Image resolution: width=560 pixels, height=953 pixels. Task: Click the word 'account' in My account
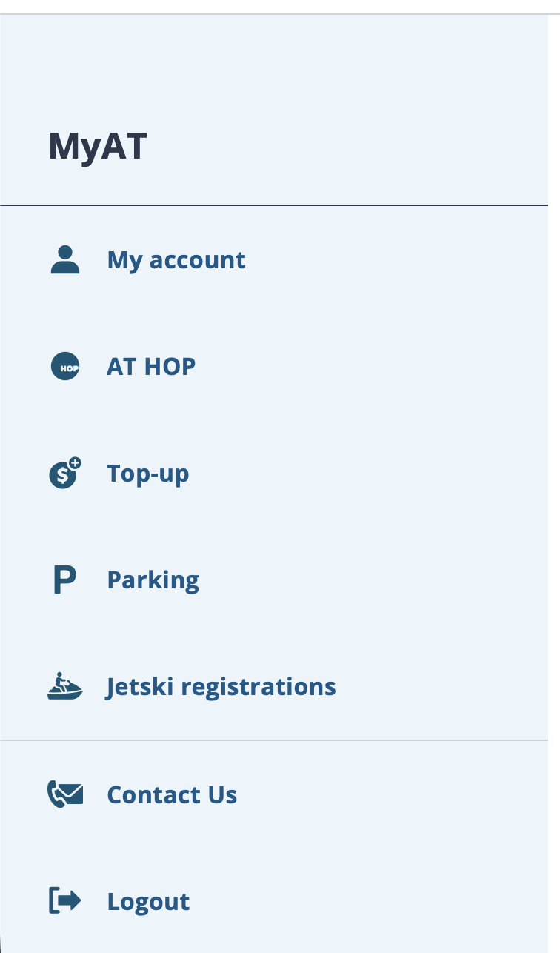coord(198,260)
